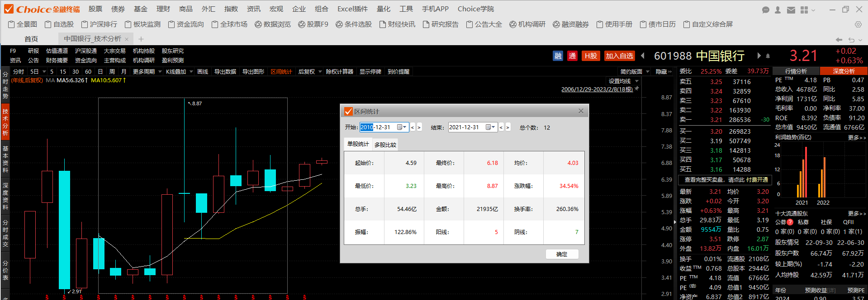Go to next stock with right triangle

pos(759,56)
